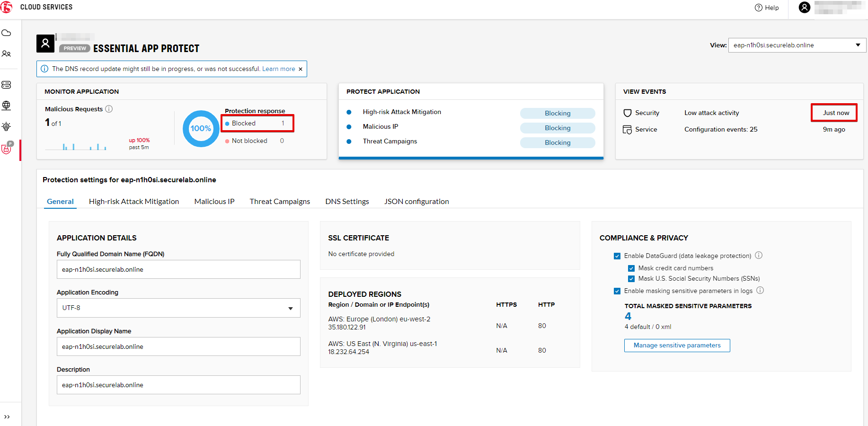The width and height of the screenshot is (868, 426).
Task: Select the General tab
Action: click(x=60, y=202)
